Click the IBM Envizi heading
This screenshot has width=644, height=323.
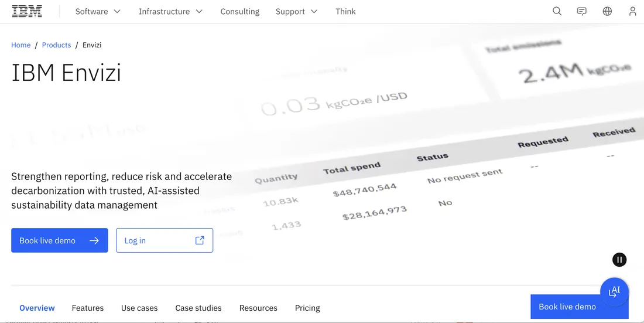pos(66,73)
